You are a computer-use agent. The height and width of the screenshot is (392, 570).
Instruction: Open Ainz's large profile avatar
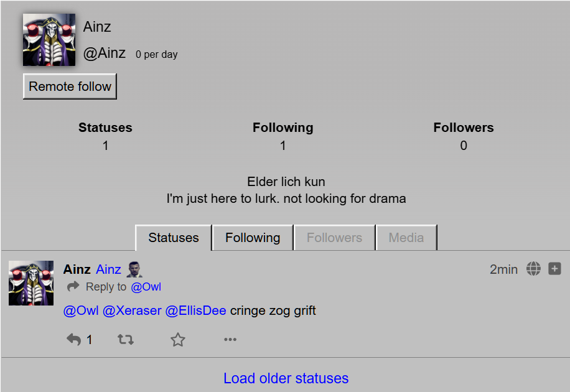(49, 40)
